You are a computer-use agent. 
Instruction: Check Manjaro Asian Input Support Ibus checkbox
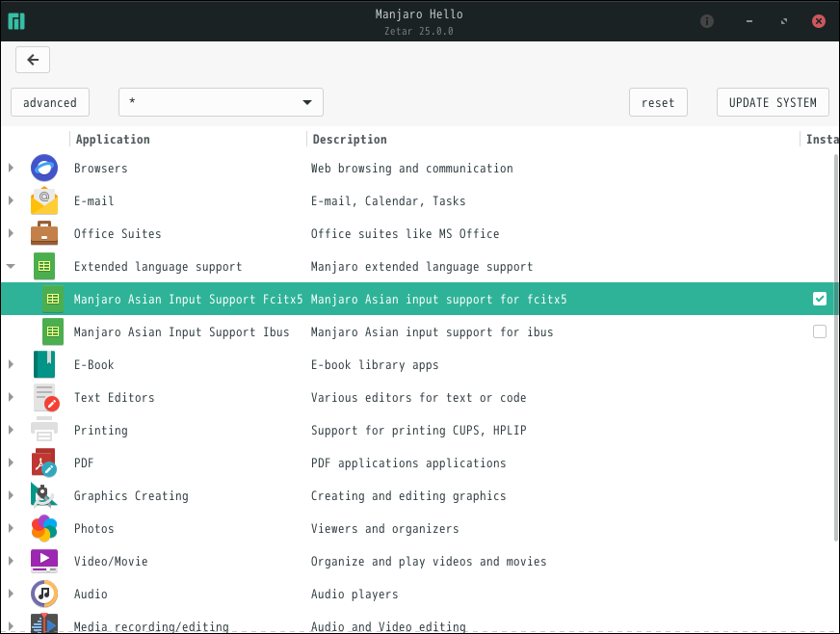tap(820, 331)
